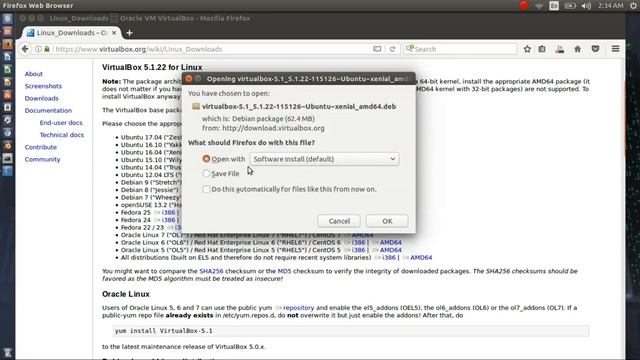Close the file opening dialog
The image size is (640, 360).
(189, 78)
